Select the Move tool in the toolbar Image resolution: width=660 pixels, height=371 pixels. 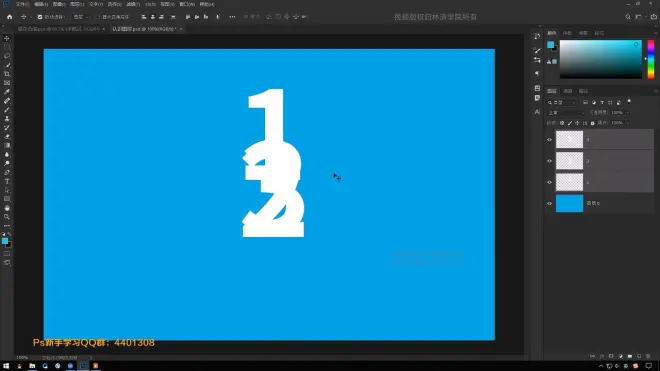click(7, 38)
